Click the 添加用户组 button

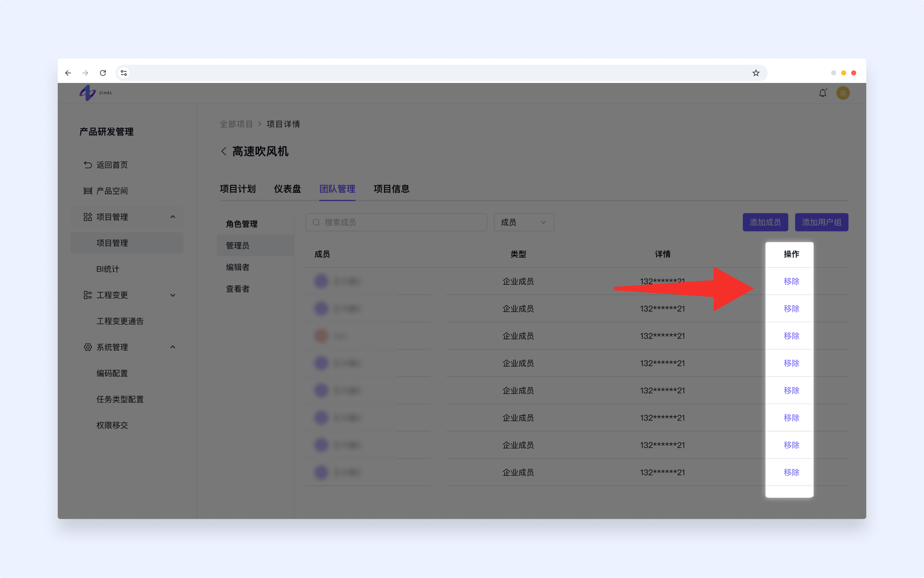point(821,222)
